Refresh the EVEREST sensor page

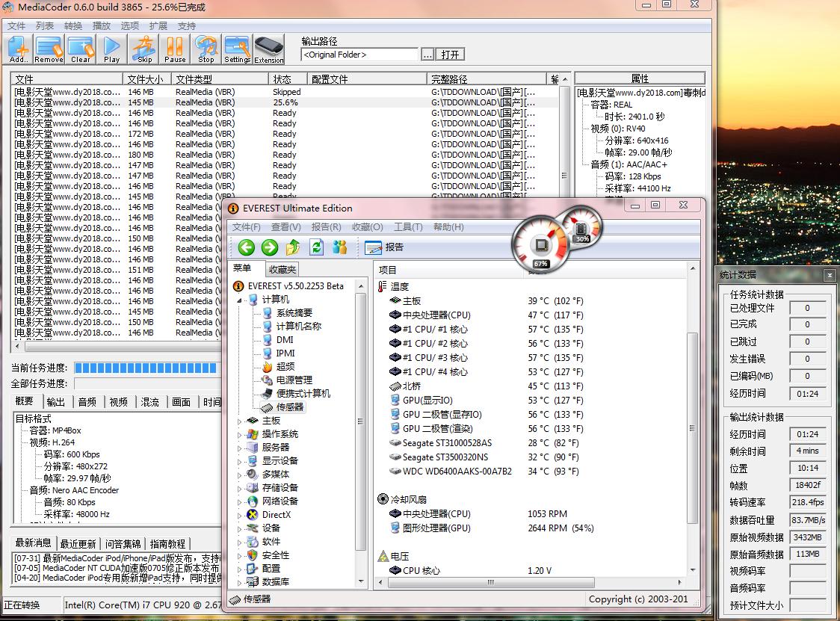click(317, 247)
